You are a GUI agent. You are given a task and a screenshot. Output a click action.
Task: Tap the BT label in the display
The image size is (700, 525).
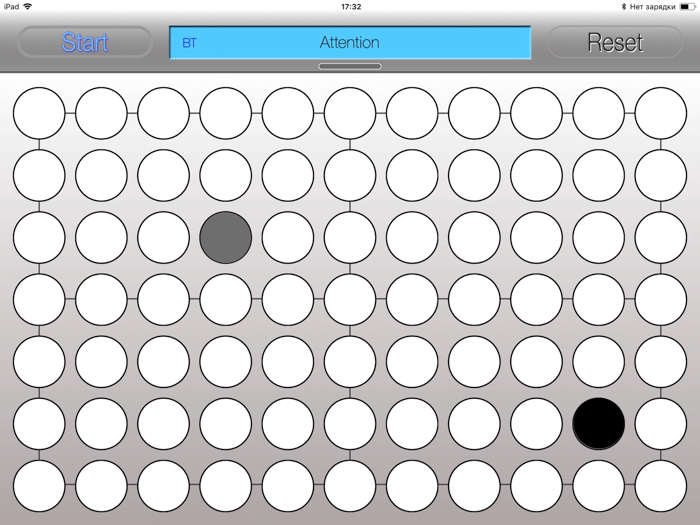click(x=189, y=43)
